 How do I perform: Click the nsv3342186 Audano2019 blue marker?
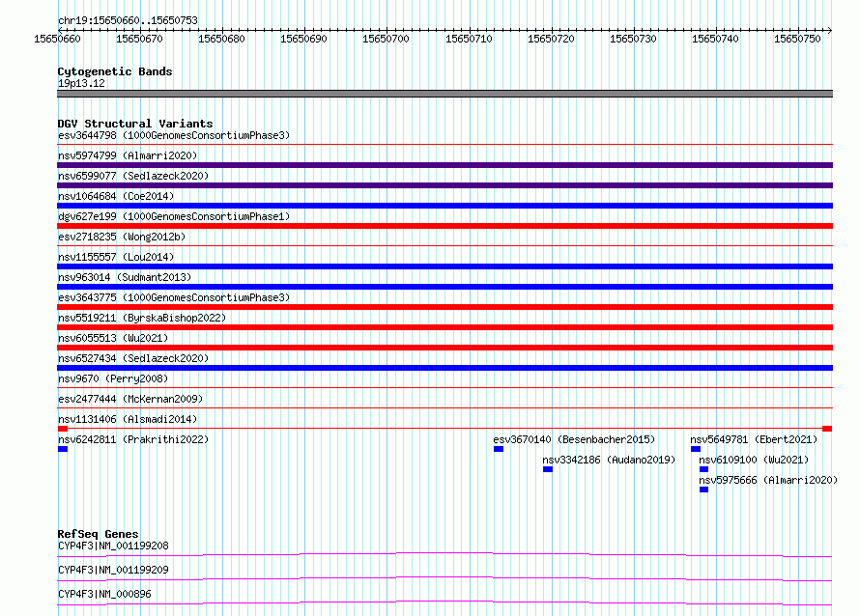tap(548, 469)
